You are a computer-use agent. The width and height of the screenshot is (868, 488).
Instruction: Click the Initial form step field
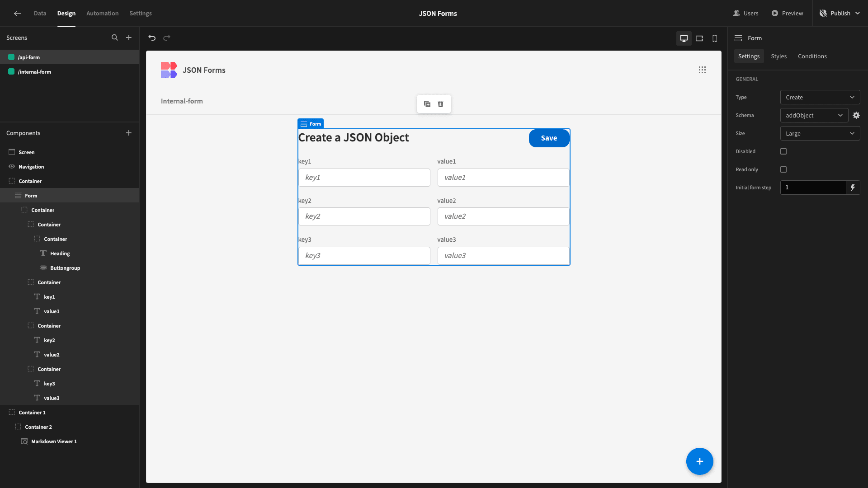(x=813, y=188)
